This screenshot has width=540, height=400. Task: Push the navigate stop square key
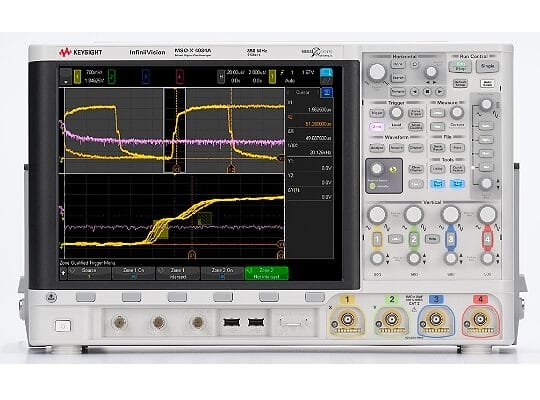[427, 92]
